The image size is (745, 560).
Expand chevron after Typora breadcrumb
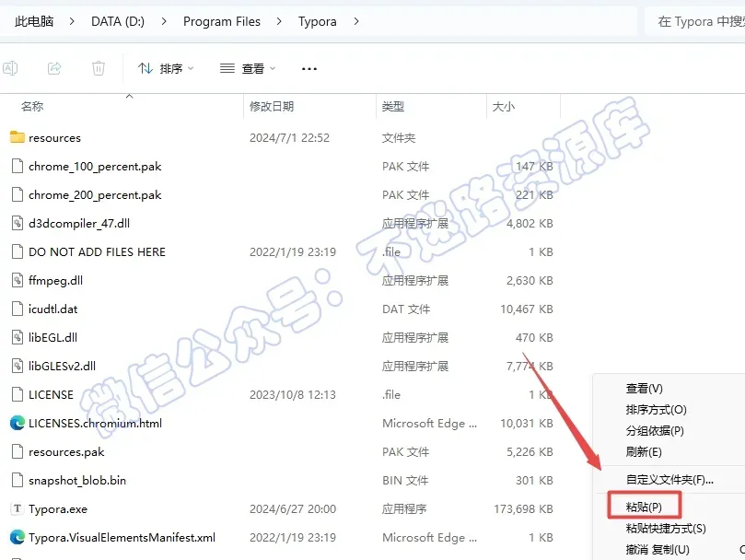(356, 21)
